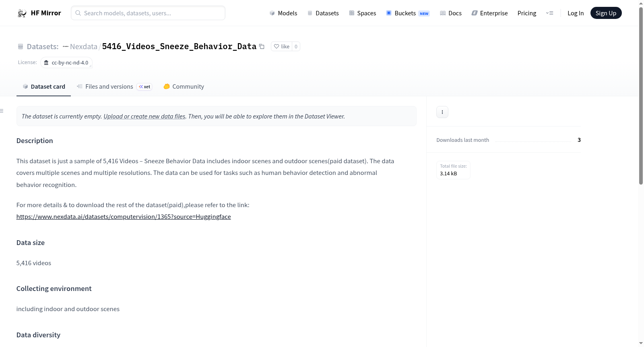Click the heart like button
This screenshot has width=644, height=347.
281,46
